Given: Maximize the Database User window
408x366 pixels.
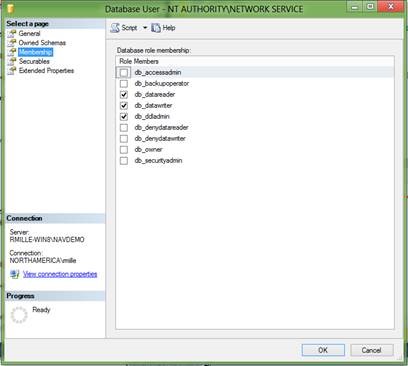Looking at the screenshot, I should (x=370, y=7).
